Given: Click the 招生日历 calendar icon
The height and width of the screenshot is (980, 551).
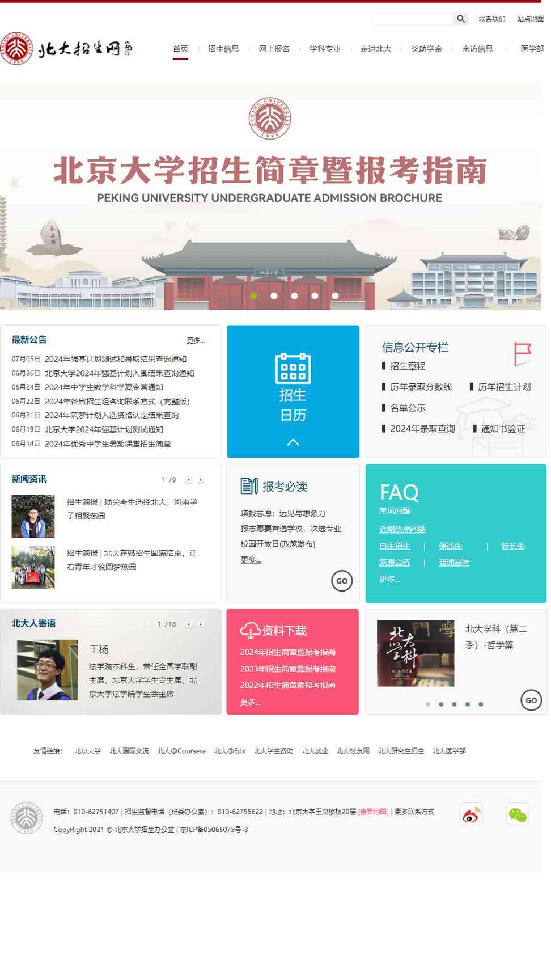Looking at the screenshot, I should tap(293, 368).
